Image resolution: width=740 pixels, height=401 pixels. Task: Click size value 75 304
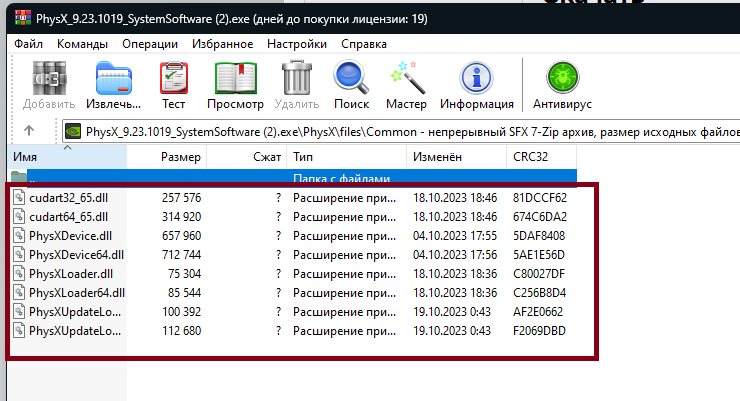coord(185,274)
